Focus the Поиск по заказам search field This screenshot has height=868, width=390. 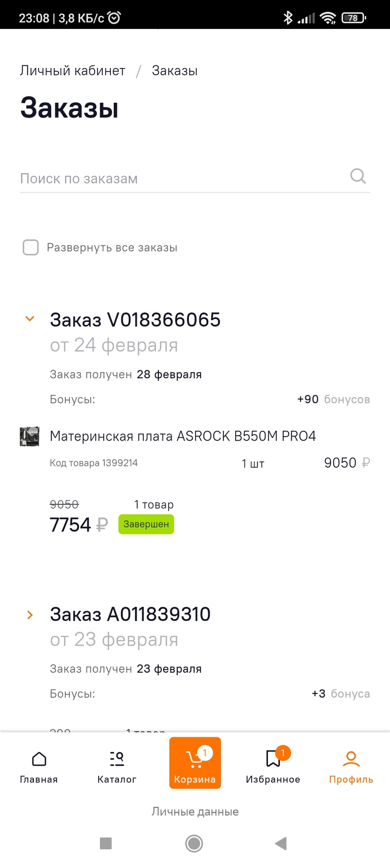click(178, 179)
